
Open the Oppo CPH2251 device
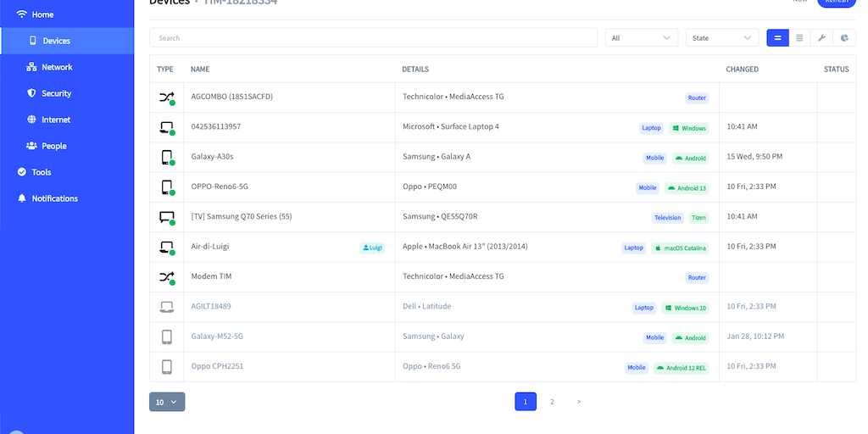[x=217, y=366]
